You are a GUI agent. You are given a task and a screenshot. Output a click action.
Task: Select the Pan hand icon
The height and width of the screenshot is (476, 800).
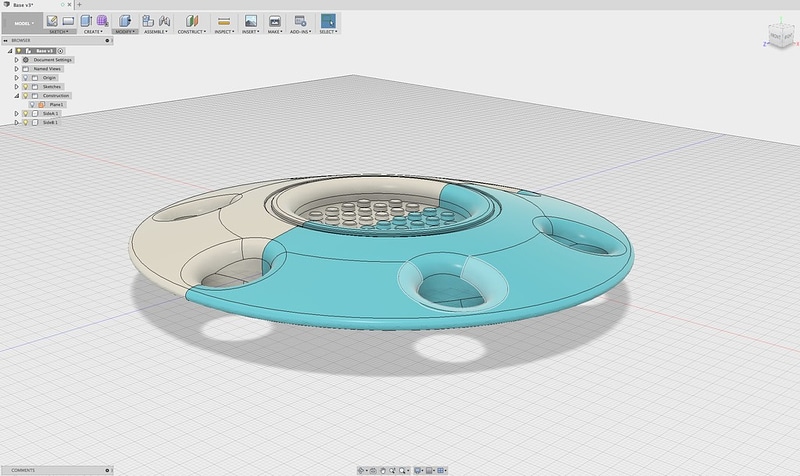[x=383, y=470]
